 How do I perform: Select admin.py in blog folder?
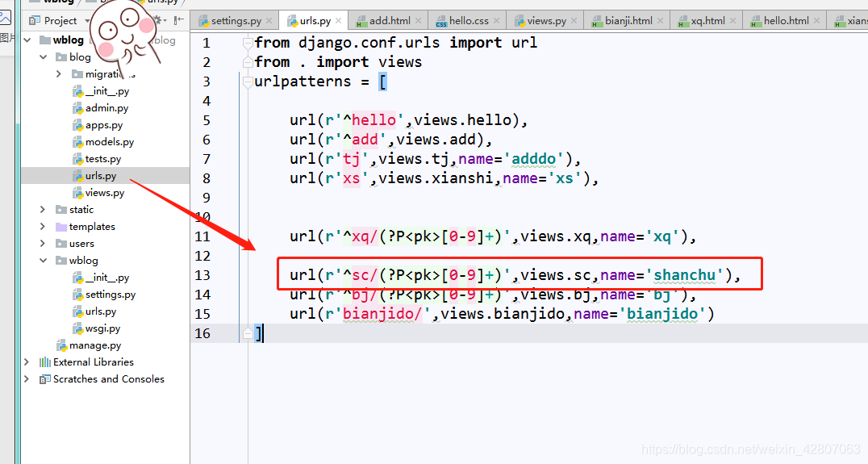click(x=101, y=108)
